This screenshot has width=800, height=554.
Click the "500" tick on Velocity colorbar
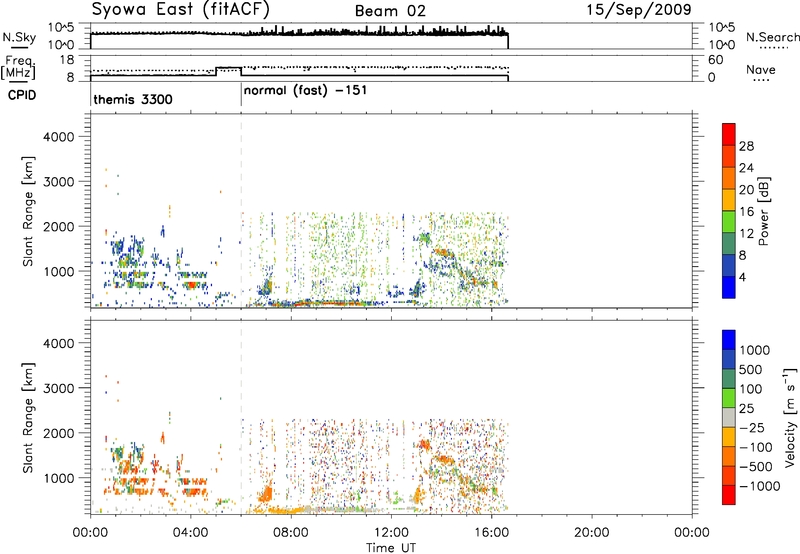tap(750, 369)
